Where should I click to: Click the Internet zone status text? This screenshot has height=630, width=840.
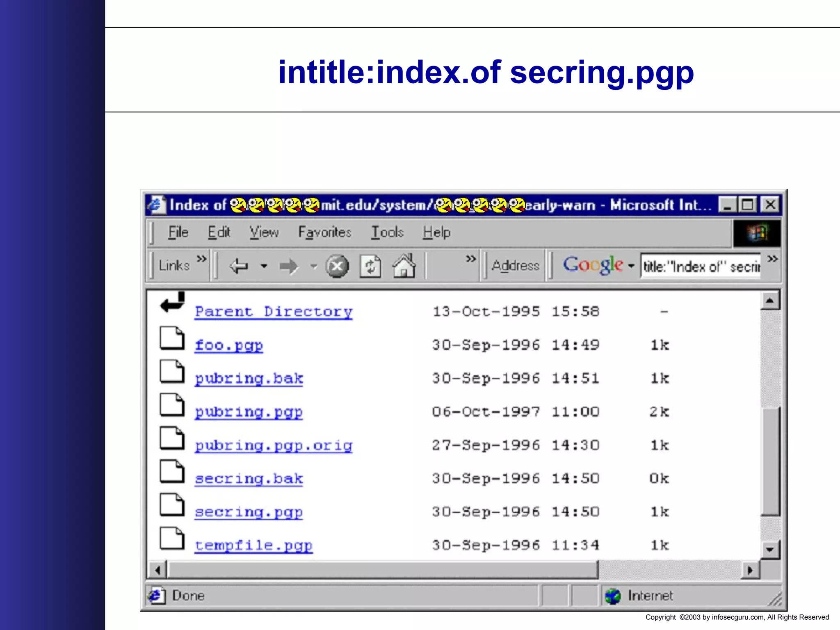(651, 596)
